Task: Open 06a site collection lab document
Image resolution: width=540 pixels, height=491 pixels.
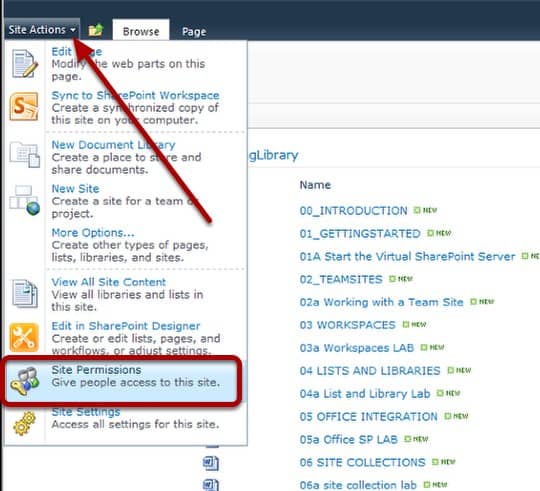Action: 358,485
